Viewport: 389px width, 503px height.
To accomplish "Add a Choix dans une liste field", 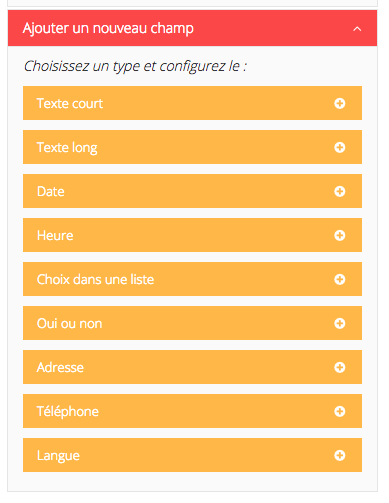I will pos(192,279).
